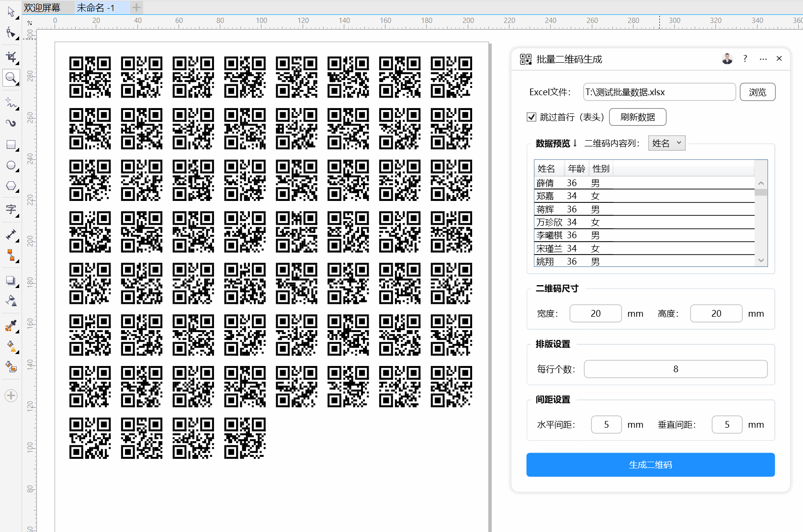Viewport: 803px width, 532px height.
Task: Switch to the 未命名 -1 document tab
Action: (x=96, y=8)
